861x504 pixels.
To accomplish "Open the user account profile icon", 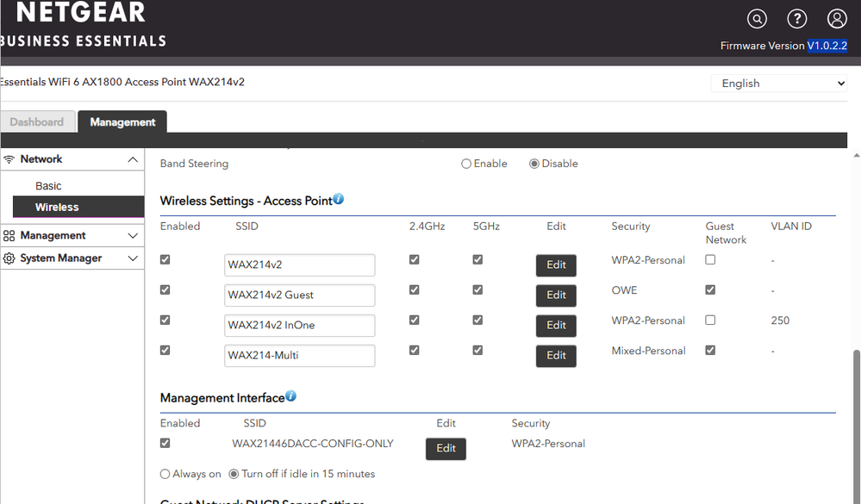I will (x=837, y=19).
